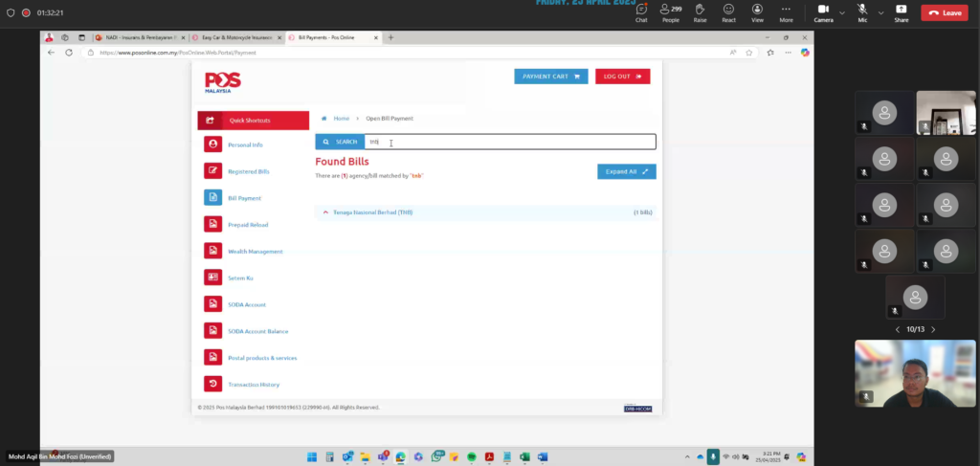Click the Expand All button
This screenshot has width=980, height=466.
coord(626,172)
